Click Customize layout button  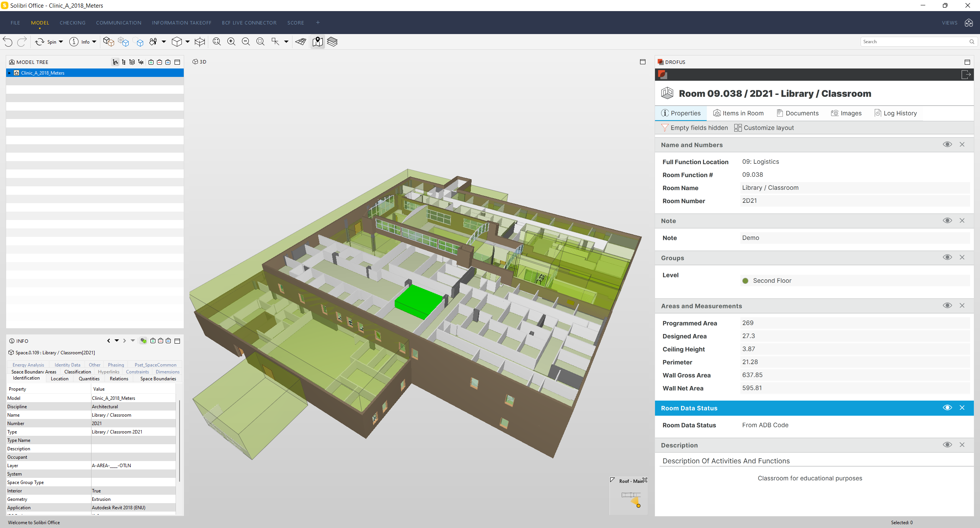765,127
